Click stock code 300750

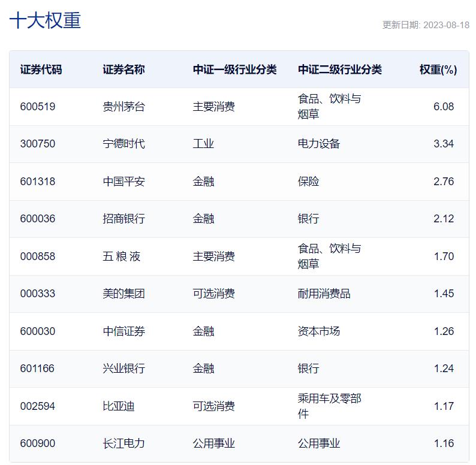[x=38, y=144]
